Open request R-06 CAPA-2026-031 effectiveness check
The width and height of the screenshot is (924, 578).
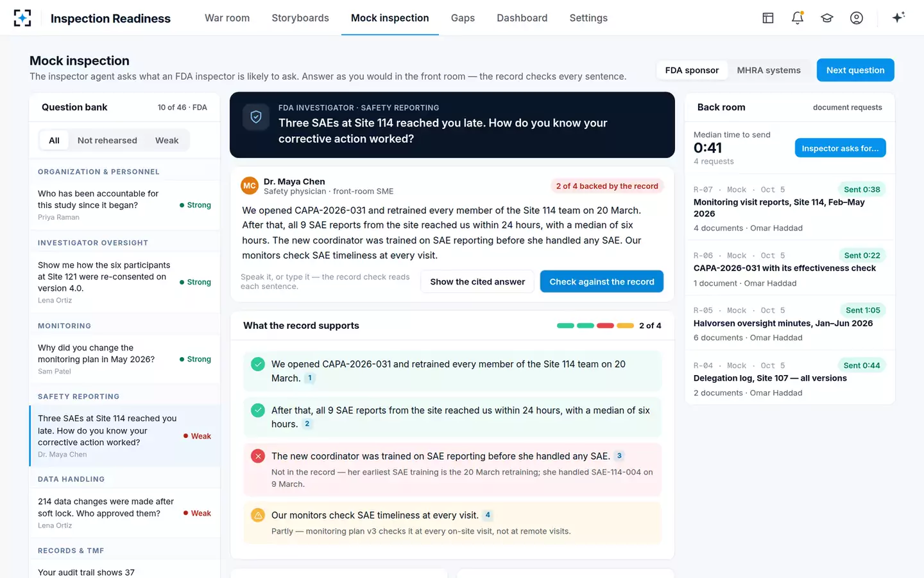790,268
